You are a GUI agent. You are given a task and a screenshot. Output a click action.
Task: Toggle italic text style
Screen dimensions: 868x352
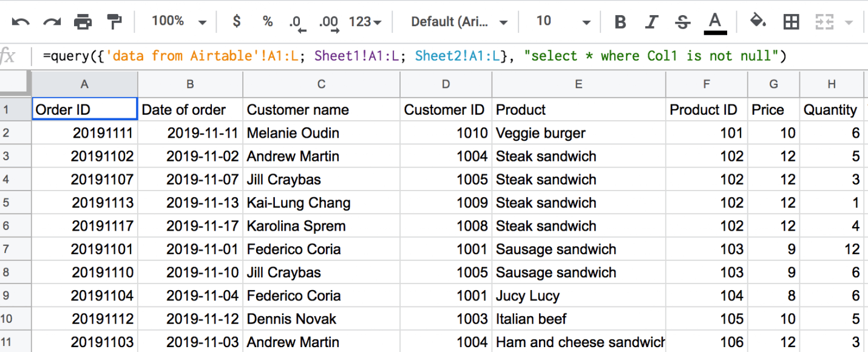[x=651, y=22]
